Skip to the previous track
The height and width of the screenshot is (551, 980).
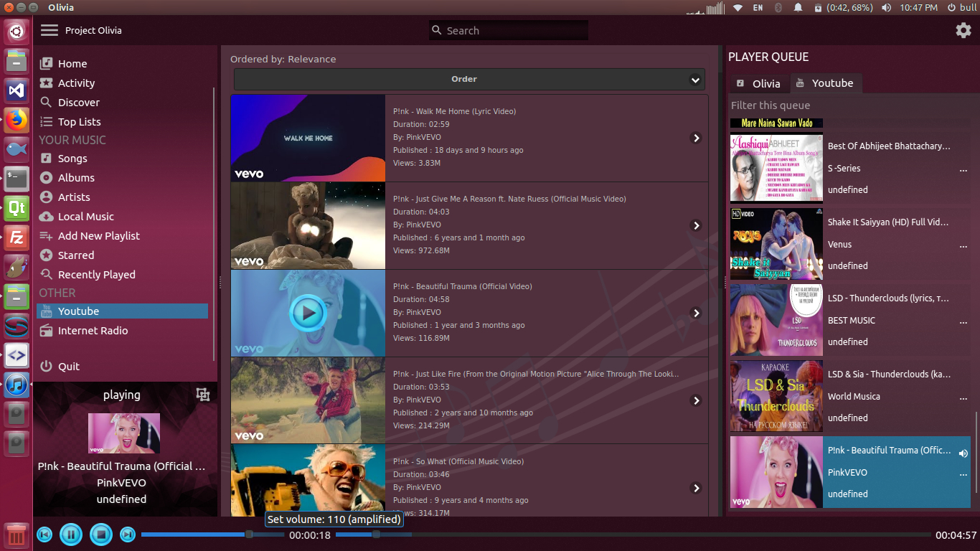pyautogui.click(x=44, y=534)
